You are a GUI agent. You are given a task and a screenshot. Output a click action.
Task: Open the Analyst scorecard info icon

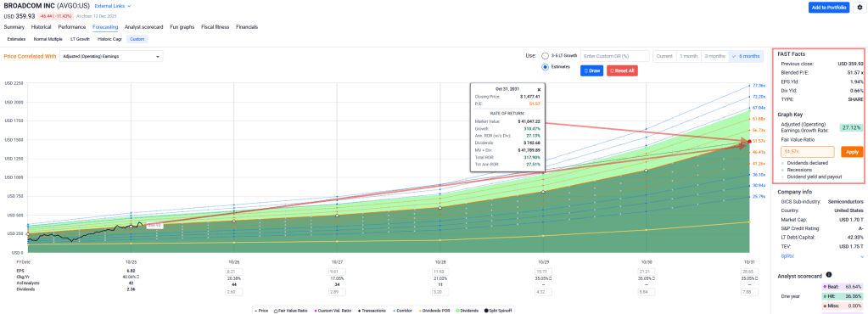829,275
